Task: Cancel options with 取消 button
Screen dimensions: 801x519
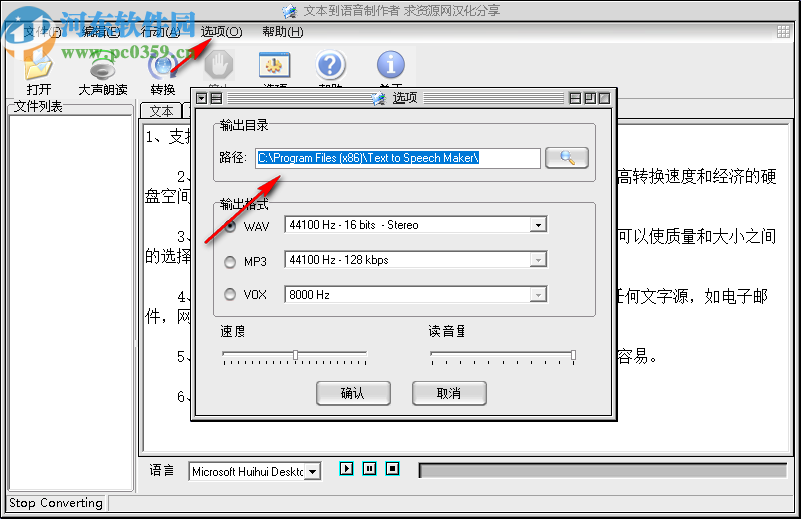Action: point(449,393)
